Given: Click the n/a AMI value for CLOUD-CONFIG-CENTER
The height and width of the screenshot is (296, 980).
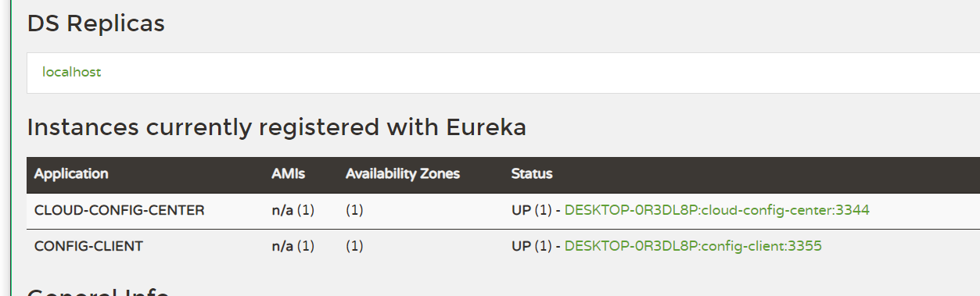Looking at the screenshot, I should pyautogui.click(x=282, y=210).
